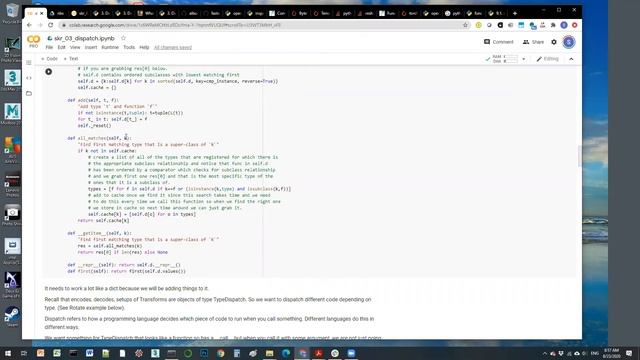Screen dimensions: 640x360
Task: Open the code snippets sidebar icon
Action: [29, 78]
